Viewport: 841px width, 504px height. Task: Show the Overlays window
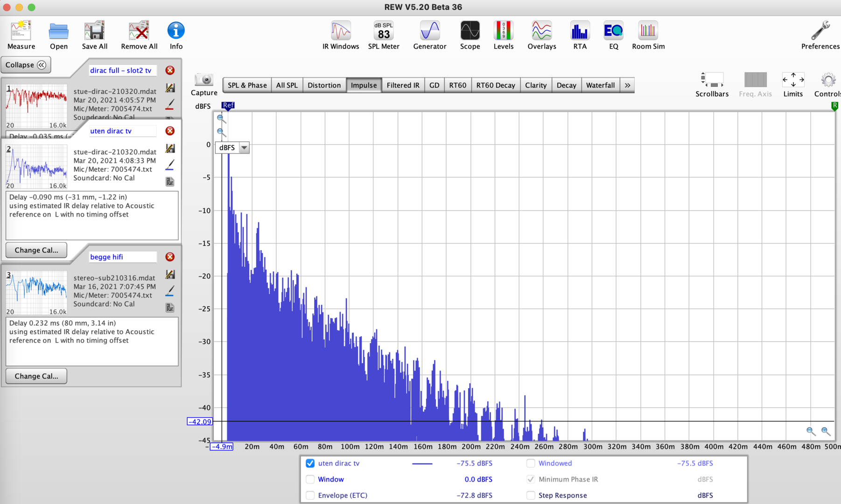click(x=541, y=35)
